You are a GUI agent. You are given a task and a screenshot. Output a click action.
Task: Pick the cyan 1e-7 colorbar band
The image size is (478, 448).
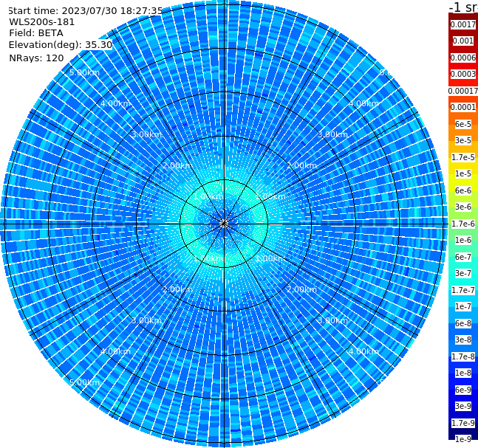coord(463,306)
